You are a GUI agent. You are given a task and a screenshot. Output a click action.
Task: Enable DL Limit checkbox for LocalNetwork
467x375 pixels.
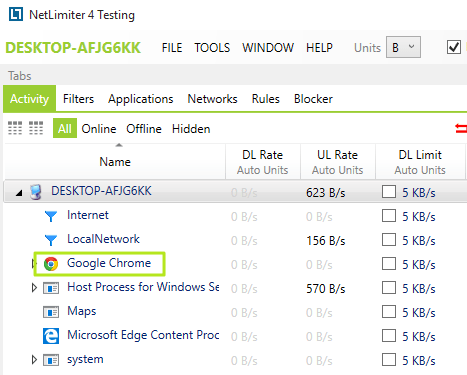click(389, 240)
